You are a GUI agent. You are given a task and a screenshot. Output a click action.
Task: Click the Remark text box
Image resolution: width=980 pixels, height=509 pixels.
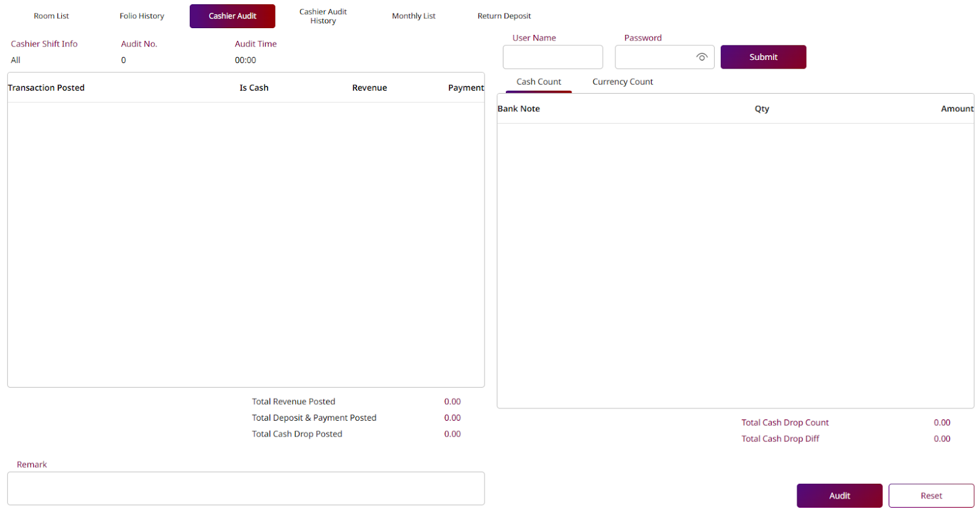246,488
